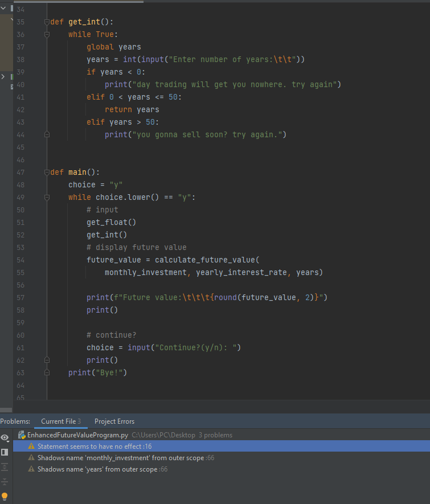Click the C:\Users\PC\Desktop path text
Viewport: 430px width, 504px height.
pos(163,435)
